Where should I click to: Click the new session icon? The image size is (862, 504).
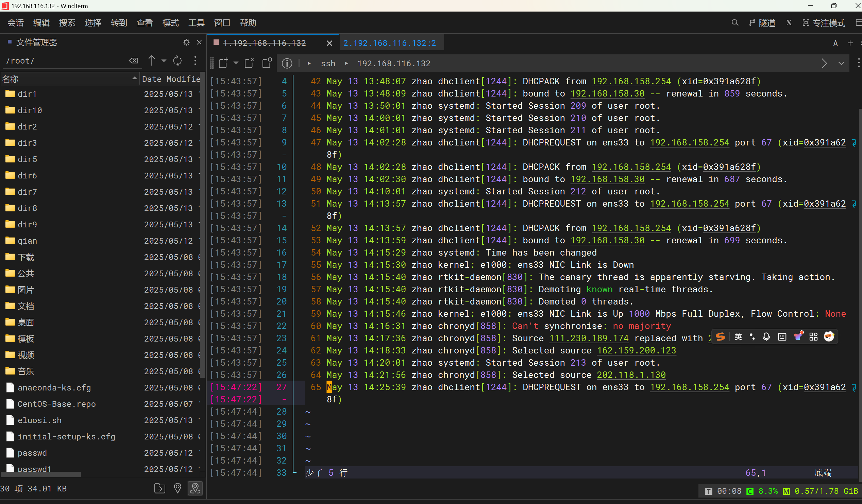[x=223, y=63]
